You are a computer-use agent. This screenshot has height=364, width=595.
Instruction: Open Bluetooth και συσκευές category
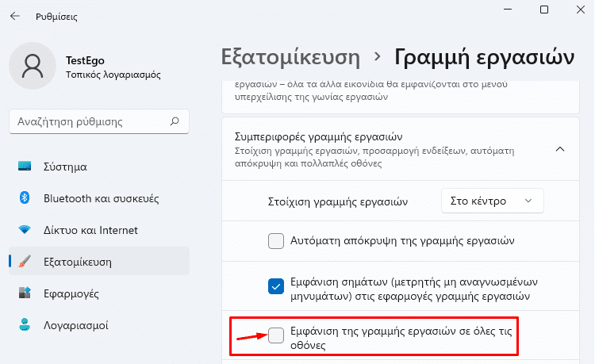99,198
